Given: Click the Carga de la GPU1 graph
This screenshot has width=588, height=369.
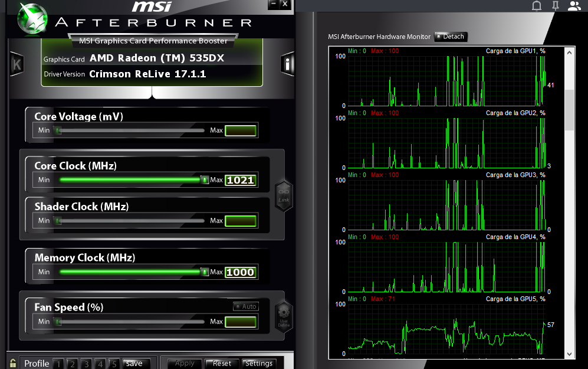Looking at the screenshot, I should [447, 81].
